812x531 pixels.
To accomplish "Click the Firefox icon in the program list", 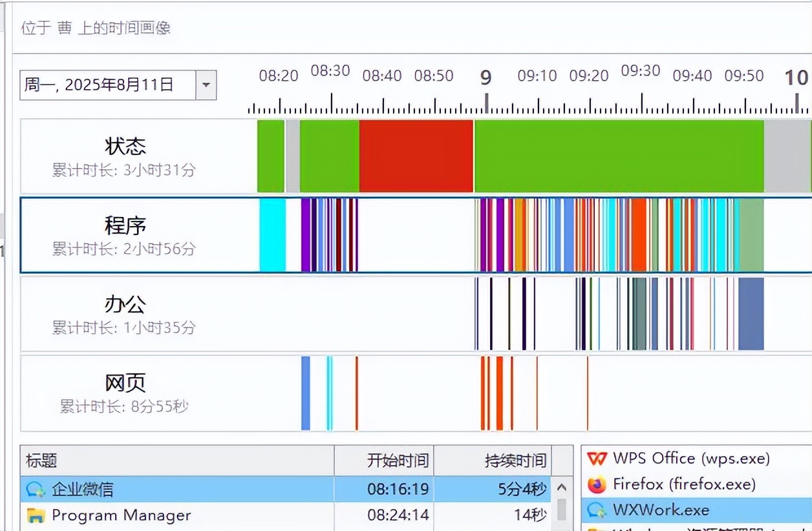I will pos(597,484).
